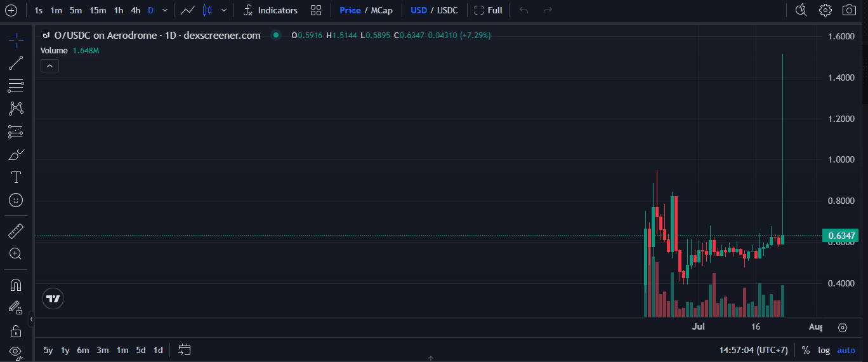Expand the chart style dropdown arrow

tap(223, 10)
